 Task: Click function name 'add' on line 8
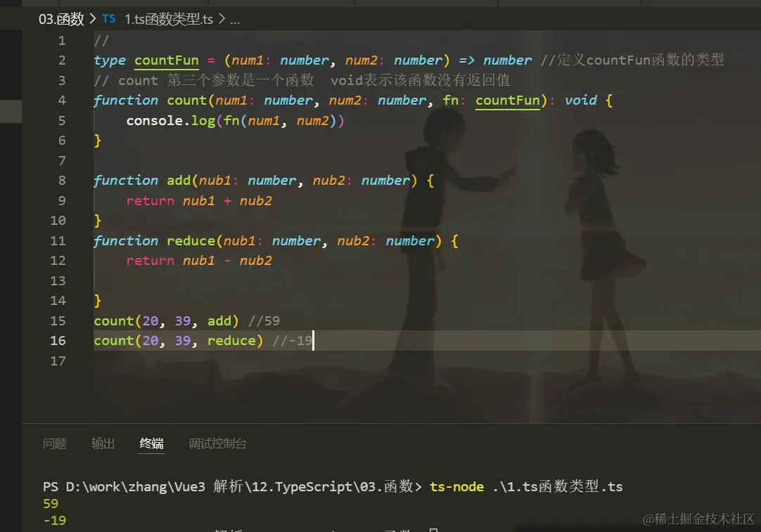pos(179,181)
